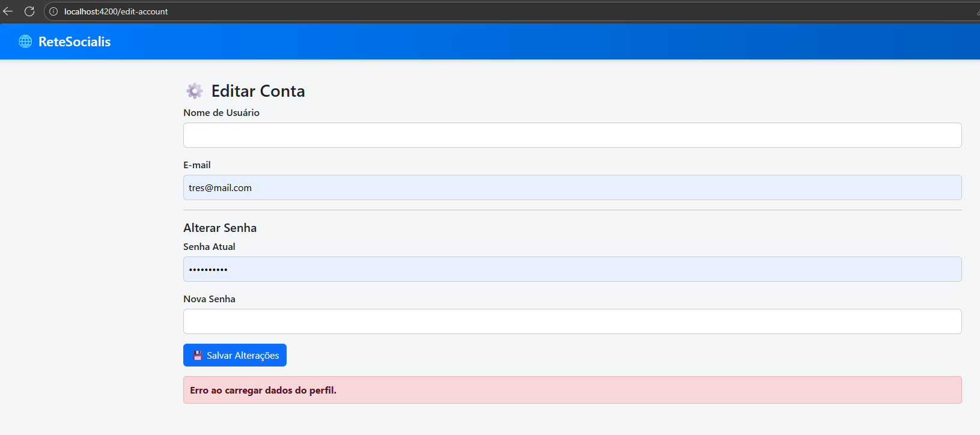Click the browser back arrow
Image resolution: width=980 pixels, height=435 pixels.
click(x=8, y=11)
